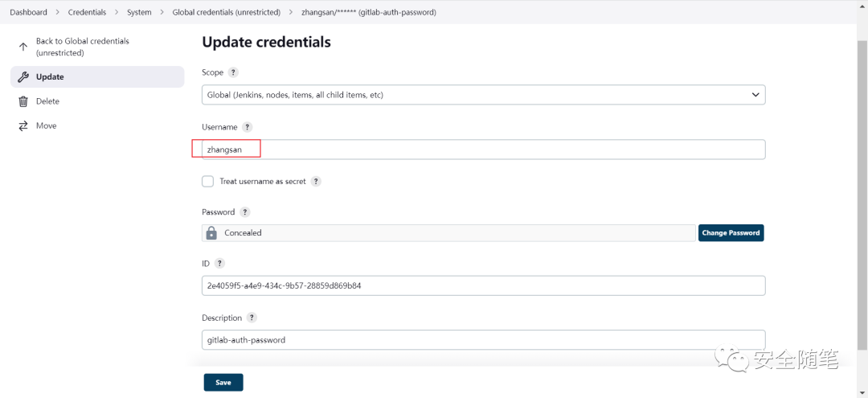
Task: Click the Change Password button
Action: tap(731, 233)
